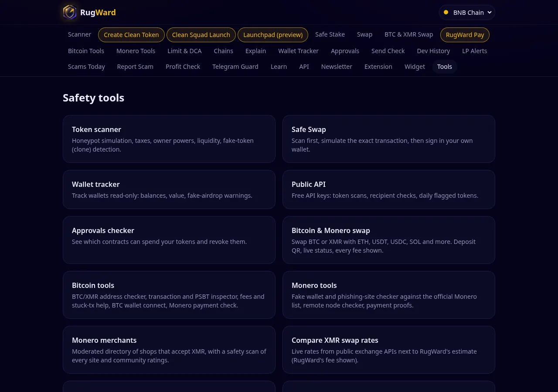
Task: Open RugWard Pay pill
Action: [465, 35]
